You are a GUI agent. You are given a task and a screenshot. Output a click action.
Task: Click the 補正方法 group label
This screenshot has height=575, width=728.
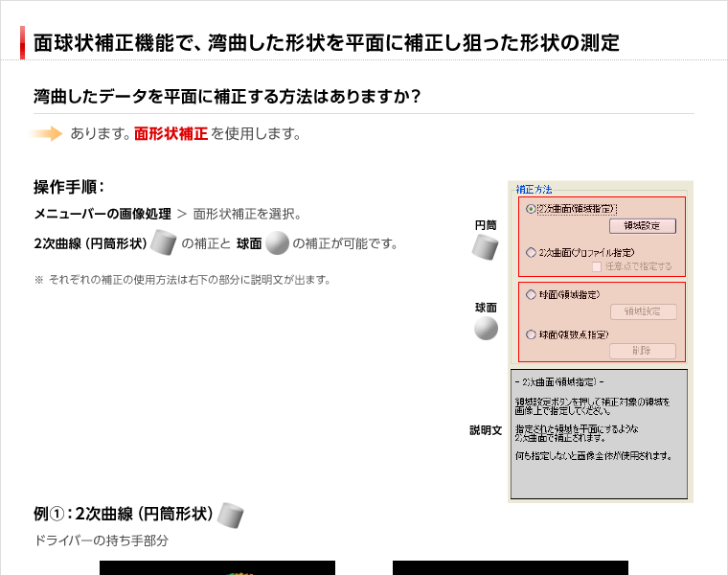534,190
